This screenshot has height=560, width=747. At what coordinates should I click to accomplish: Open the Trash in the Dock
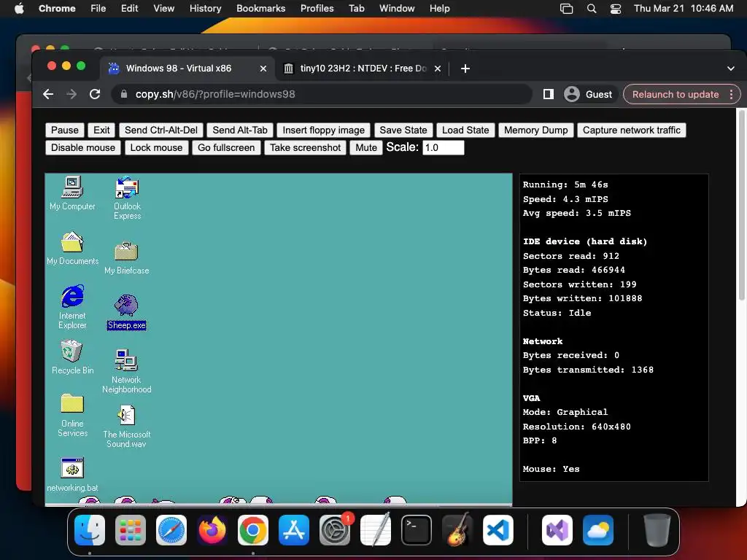tap(657, 530)
